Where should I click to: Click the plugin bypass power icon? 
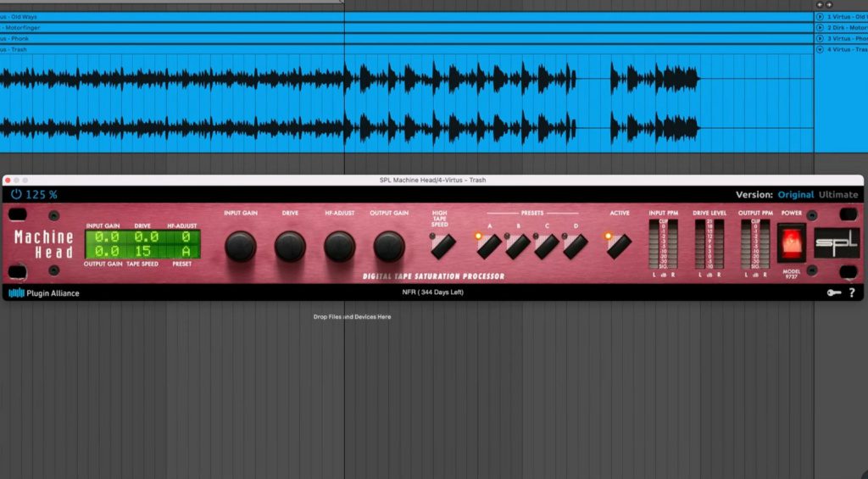[x=16, y=195]
